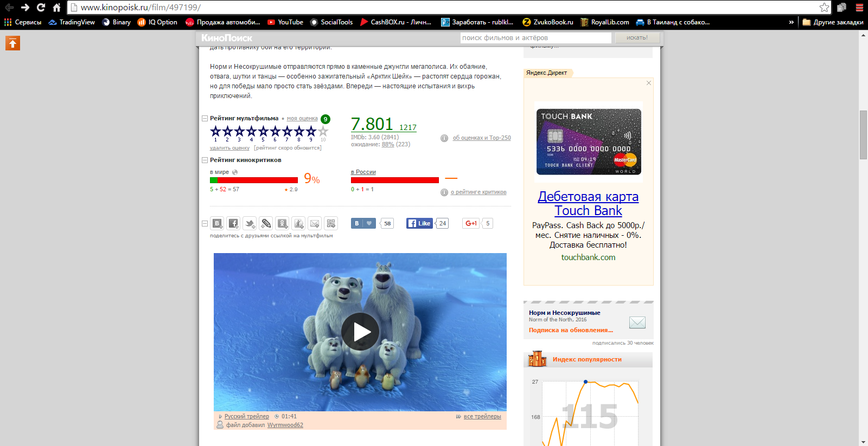
Task: Bookmark this page with star icon
Action: pyautogui.click(x=824, y=8)
